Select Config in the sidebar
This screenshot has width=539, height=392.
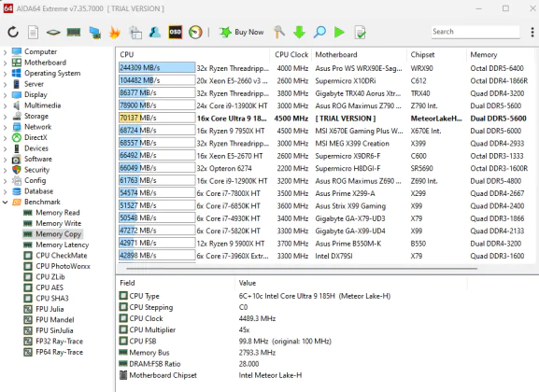[35, 180]
